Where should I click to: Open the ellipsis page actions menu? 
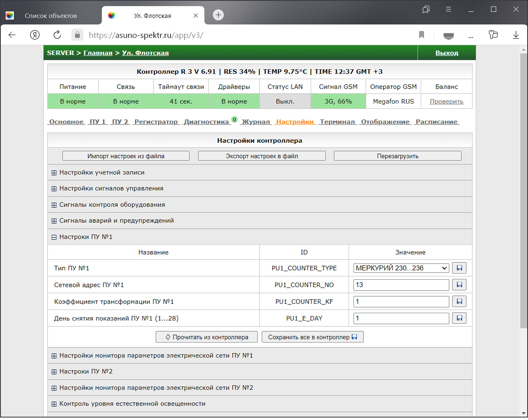click(x=471, y=36)
